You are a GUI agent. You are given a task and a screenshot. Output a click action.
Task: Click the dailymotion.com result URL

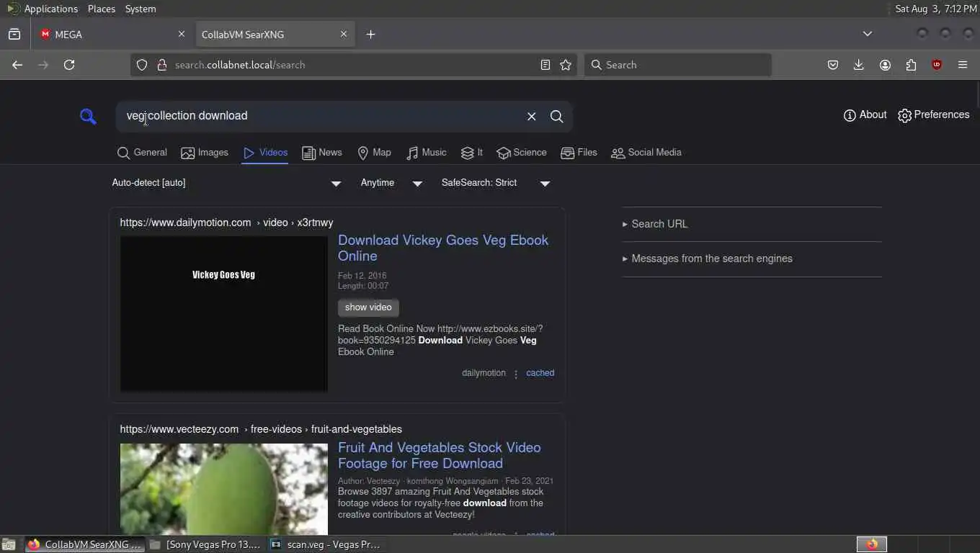(x=226, y=222)
